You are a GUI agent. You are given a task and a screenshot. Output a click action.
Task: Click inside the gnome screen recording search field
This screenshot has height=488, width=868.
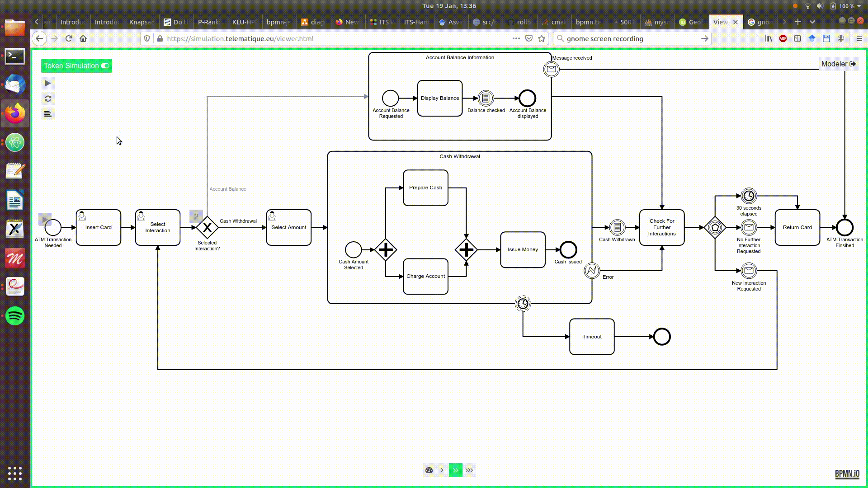(x=628, y=38)
